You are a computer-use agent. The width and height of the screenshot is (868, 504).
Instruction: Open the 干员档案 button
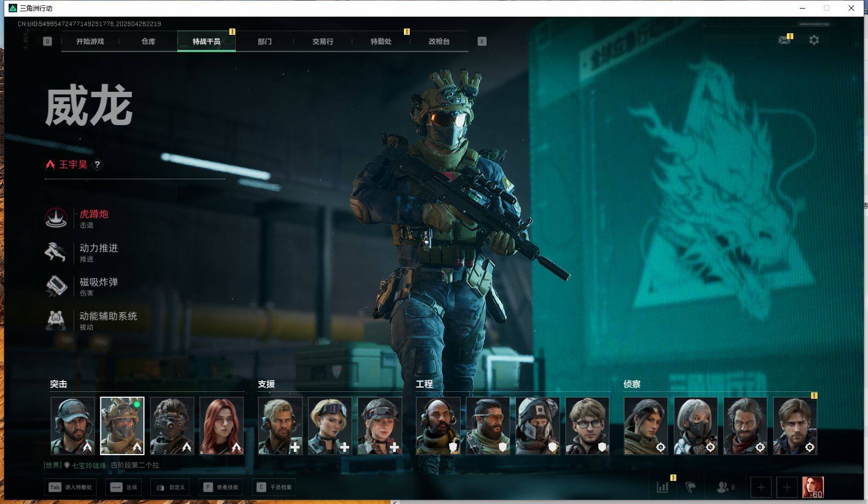[x=274, y=487]
